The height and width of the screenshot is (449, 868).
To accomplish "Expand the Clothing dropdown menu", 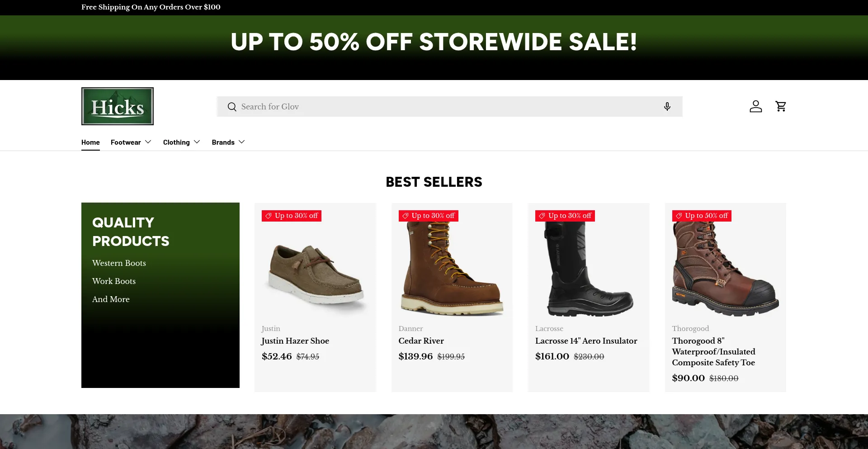I will tap(181, 142).
